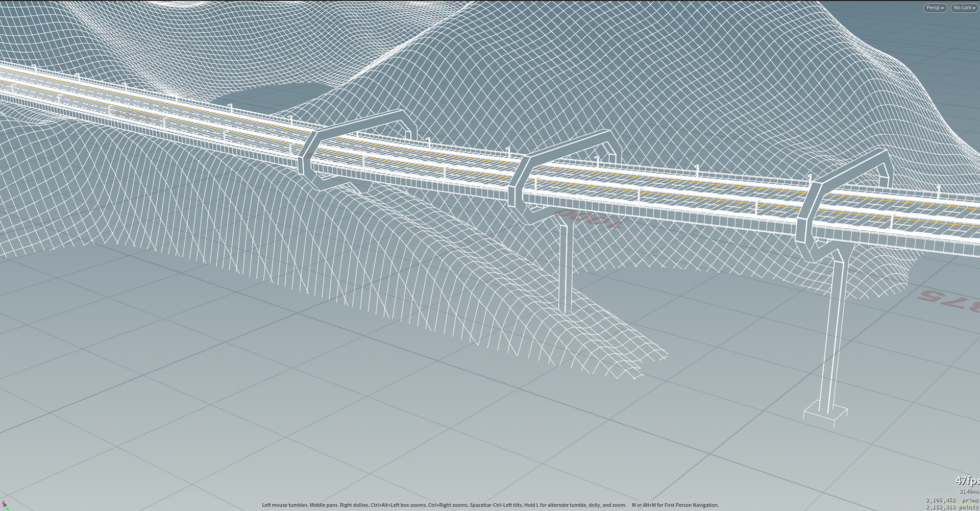The height and width of the screenshot is (511, 980).
Task: Click the orientation axis gizmo in the viewport corner
Action: click(x=5, y=506)
